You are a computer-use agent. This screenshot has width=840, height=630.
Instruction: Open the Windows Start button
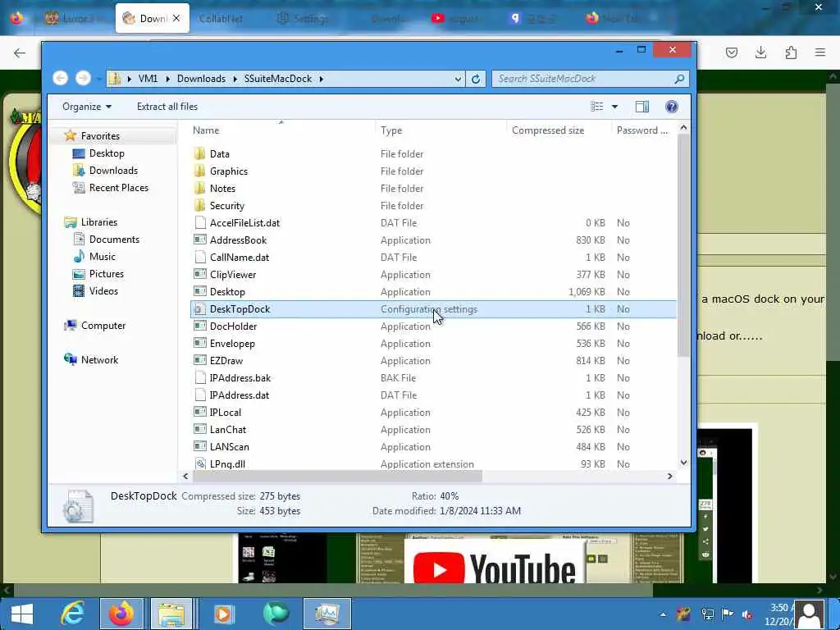(x=21, y=614)
